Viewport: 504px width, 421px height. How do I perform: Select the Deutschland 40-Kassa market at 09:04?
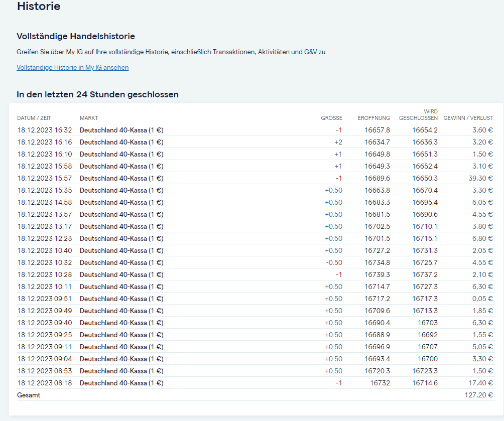(x=121, y=359)
